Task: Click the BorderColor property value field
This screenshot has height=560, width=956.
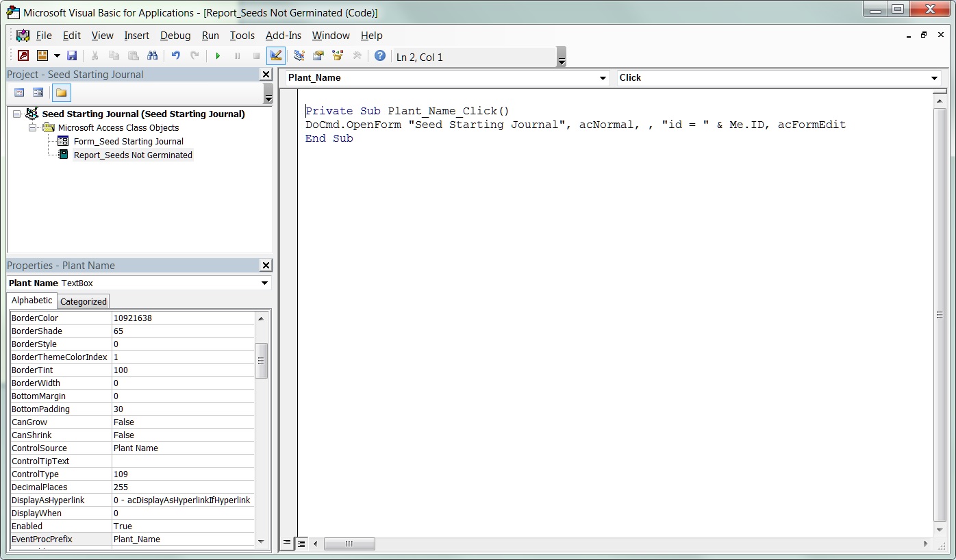Action: (x=182, y=318)
